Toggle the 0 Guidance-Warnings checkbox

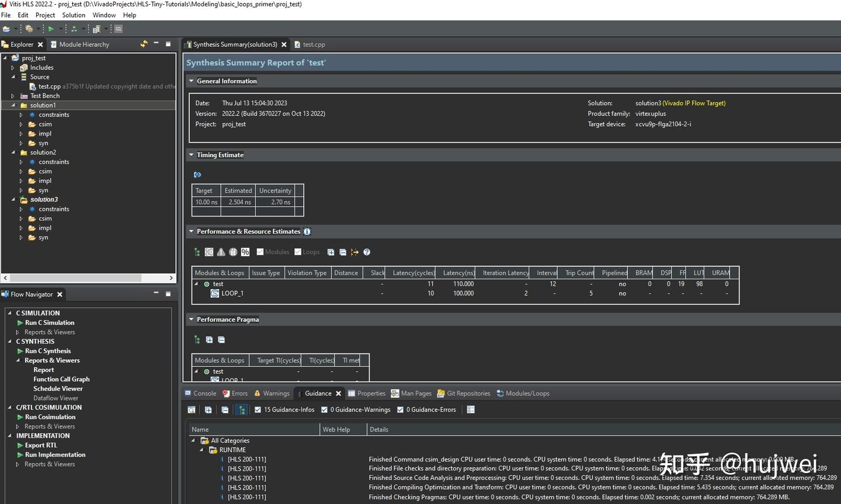[x=324, y=410]
